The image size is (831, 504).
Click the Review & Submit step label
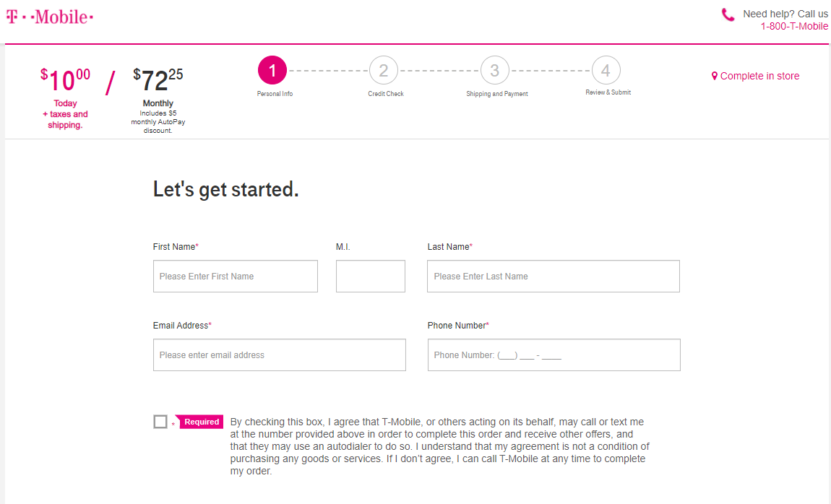click(x=608, y=92)
